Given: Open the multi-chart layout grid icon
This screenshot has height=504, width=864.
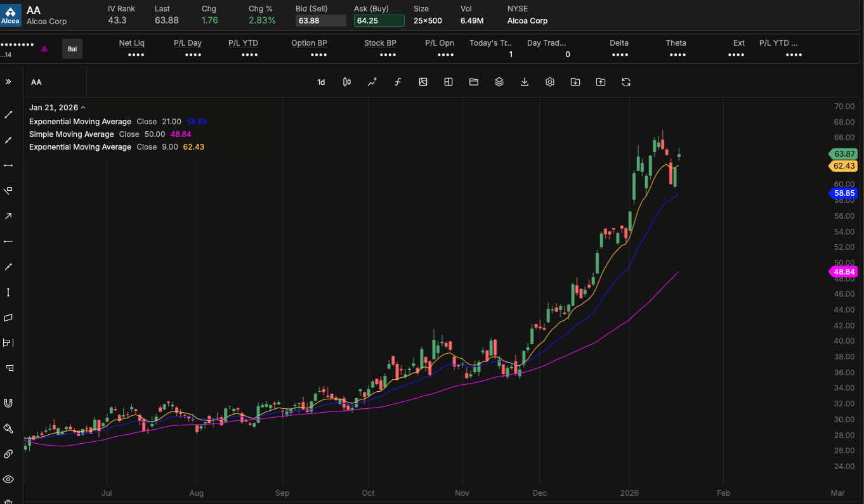Looking at the screenshot, I should point(448,82).
